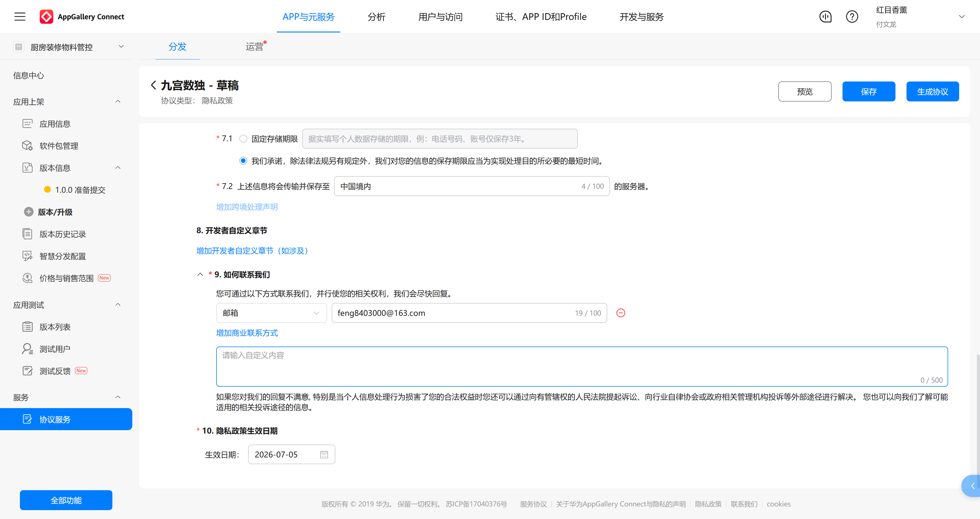
Task: Open the 用户与访问 top tab
Action: tap(440, 17)
